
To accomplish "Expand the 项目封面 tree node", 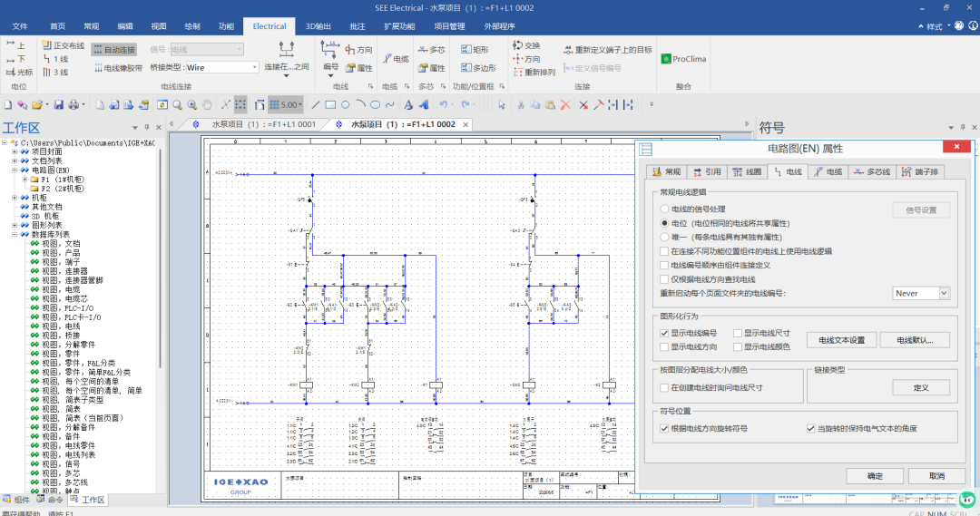I will click(x=15, y=151).
